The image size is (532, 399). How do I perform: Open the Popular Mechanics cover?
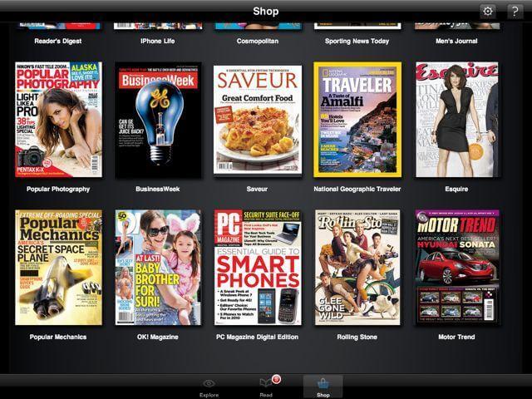[x=58, y=268]
